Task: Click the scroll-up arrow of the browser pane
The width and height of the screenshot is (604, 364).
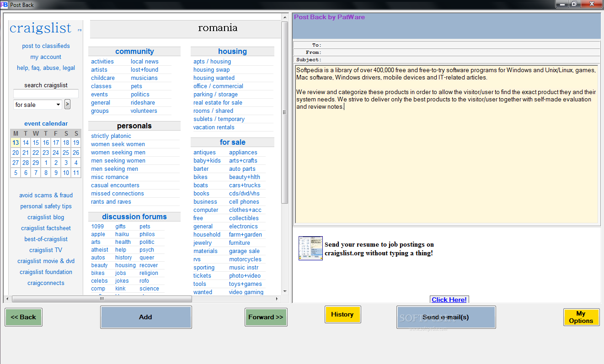Action: point(285,17)
